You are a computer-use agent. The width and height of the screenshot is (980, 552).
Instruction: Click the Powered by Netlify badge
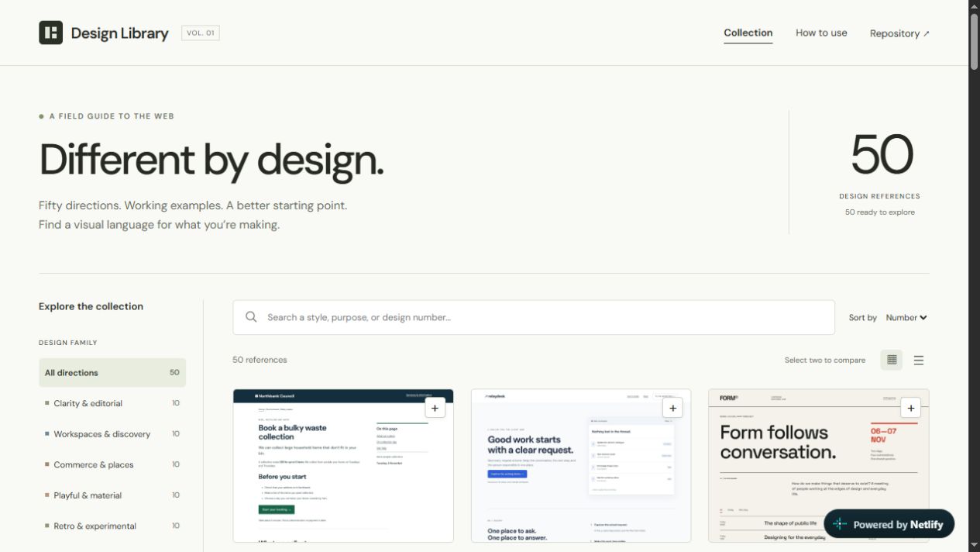[x=889, y=524]
